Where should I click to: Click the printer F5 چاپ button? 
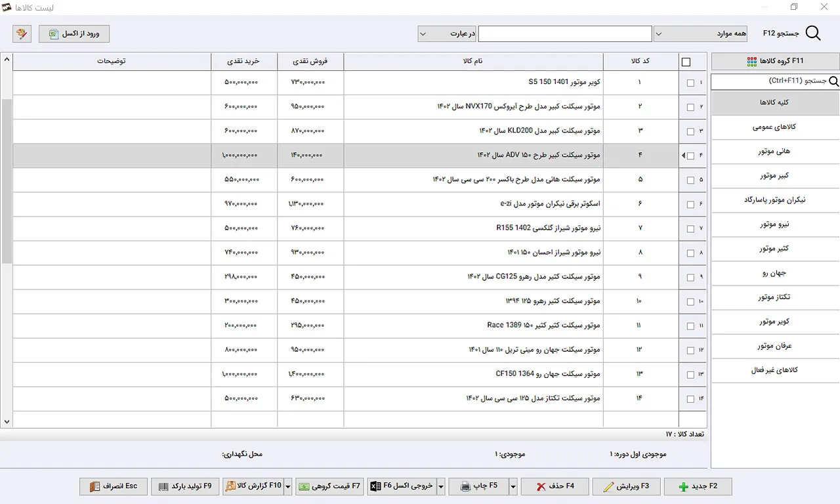point(478,486)
